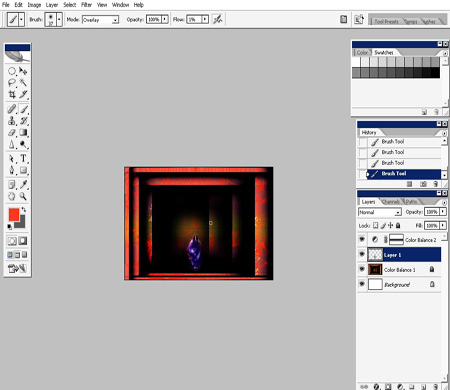Click the red foreground color swatch
The height and width of the screenshot is (390, 450).
pyautogui.click(x=14, y=214)
